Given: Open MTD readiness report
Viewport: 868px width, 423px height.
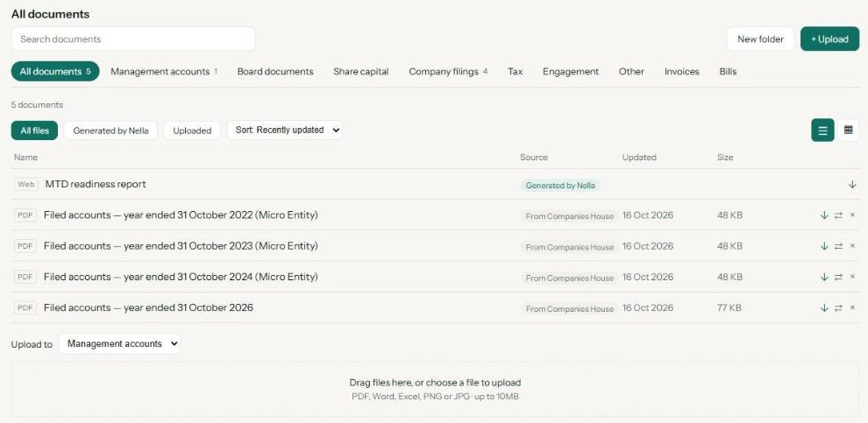Looking at the screenshot, I should tap(96, 184).
